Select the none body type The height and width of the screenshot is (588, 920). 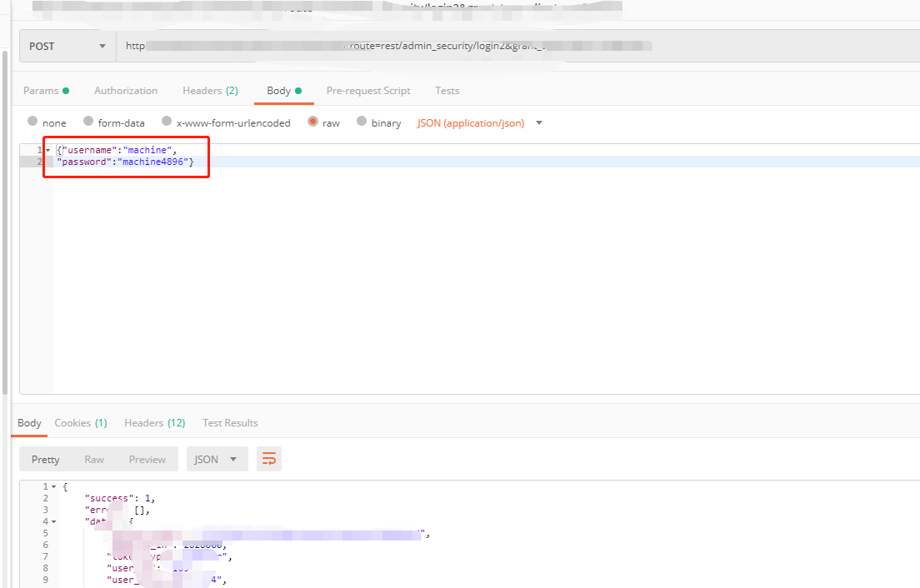(47, 122)
